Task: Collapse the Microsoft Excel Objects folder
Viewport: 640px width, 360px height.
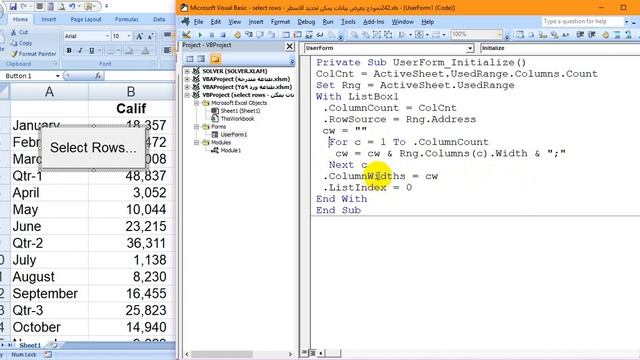Action: [196, 103]
